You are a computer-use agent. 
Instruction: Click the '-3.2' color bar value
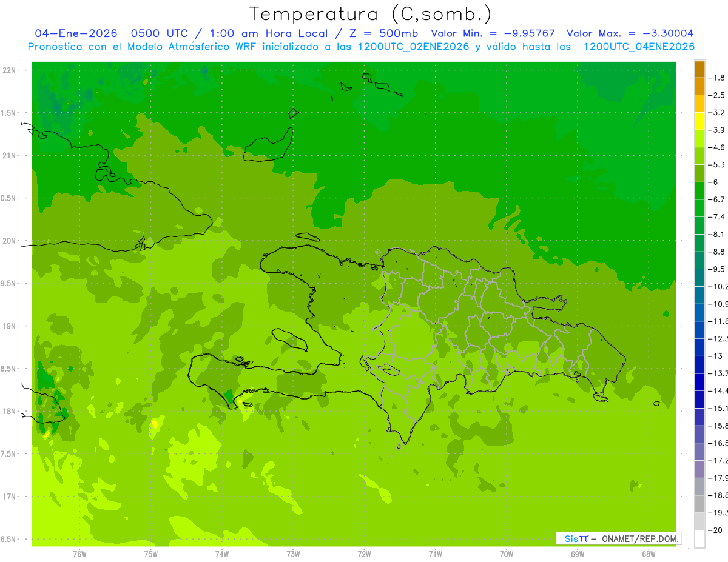(717, 112)
